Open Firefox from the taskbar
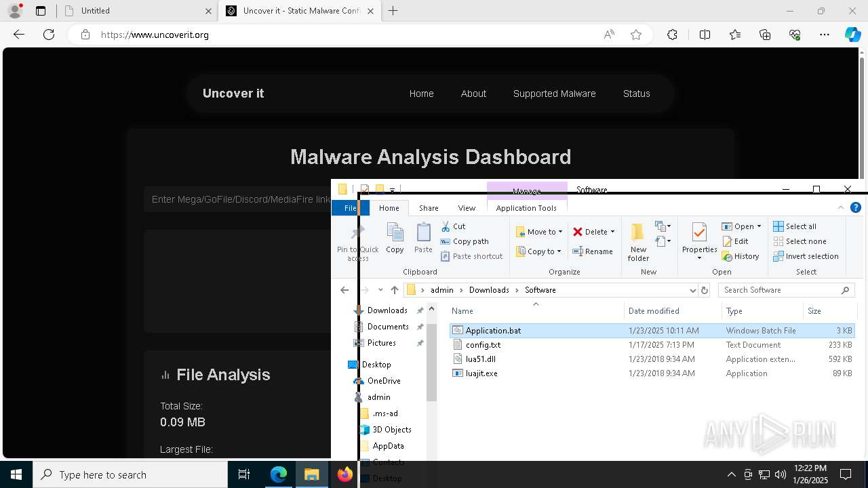Viewport: 868px width, 488px height. pyautogui.click(x=344, y=474)
